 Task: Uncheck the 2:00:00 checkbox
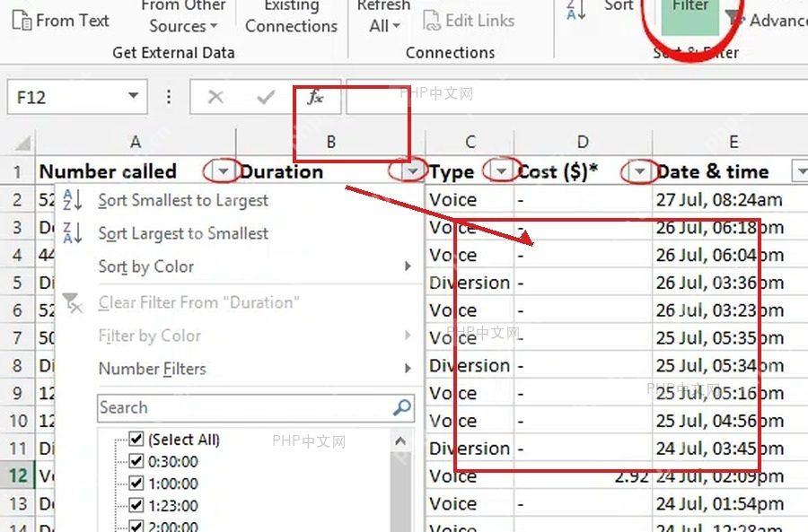pyautogui.click(x=136, y=527)
